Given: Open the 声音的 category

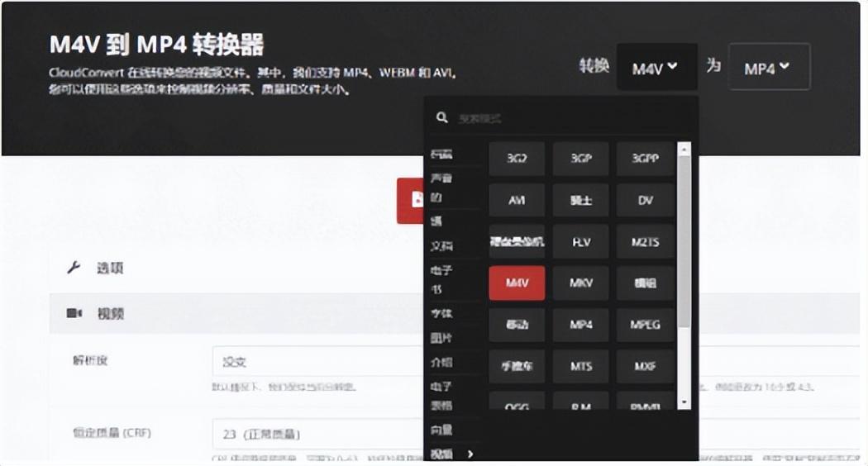Looking at the screenshot, I should point(441,188).
